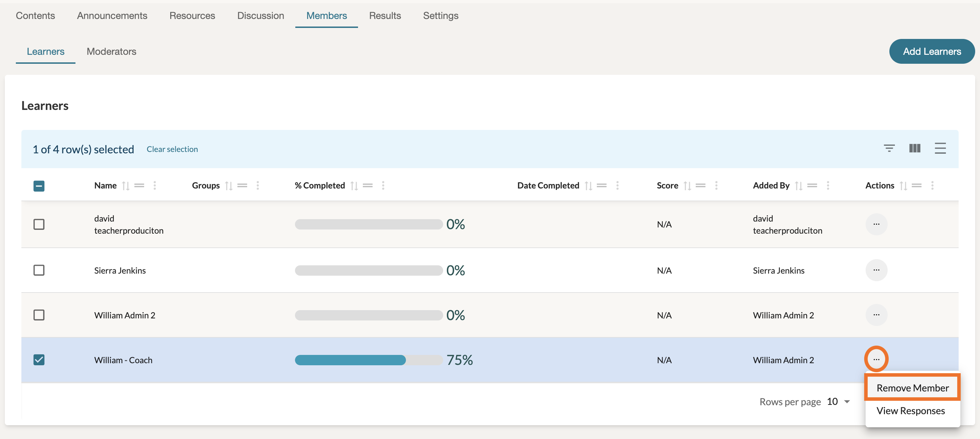Sort by % Completed column arrows
The image size is (980, 439).
pos(354,186)
